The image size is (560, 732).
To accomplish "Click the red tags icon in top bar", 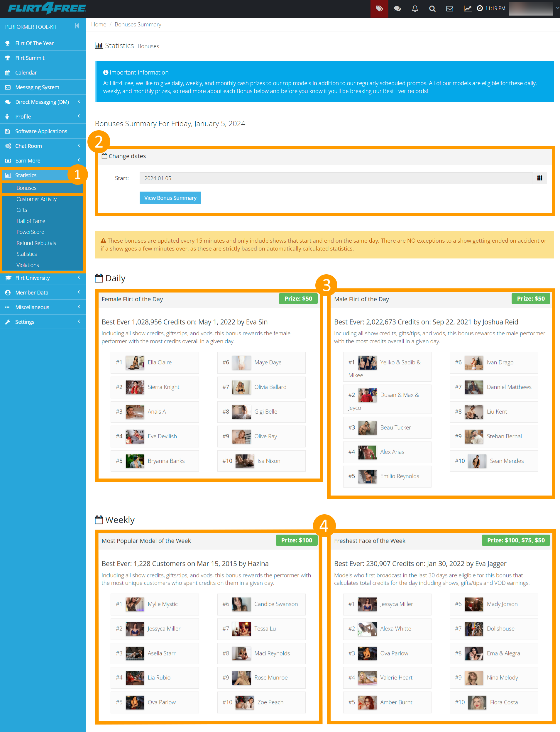I will coord(379,9).
